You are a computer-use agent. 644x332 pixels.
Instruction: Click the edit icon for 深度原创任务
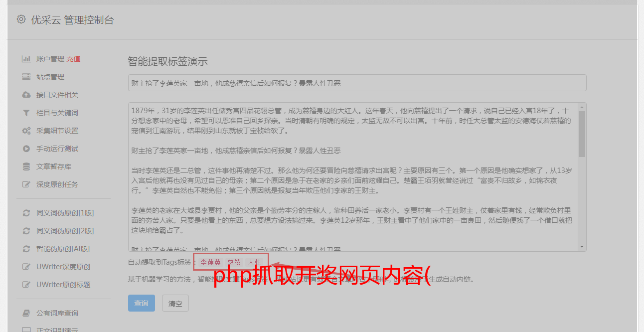[26, 184]
